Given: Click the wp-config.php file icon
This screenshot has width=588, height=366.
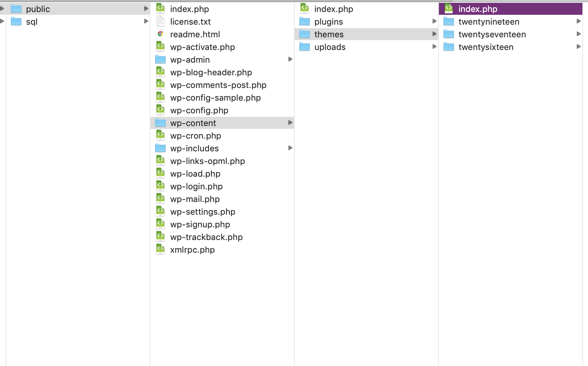Looking at the screenshot, I should pos(160,110).
